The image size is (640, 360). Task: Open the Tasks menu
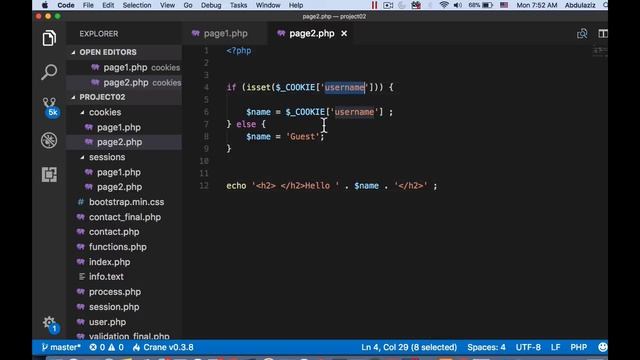point(238,5)
